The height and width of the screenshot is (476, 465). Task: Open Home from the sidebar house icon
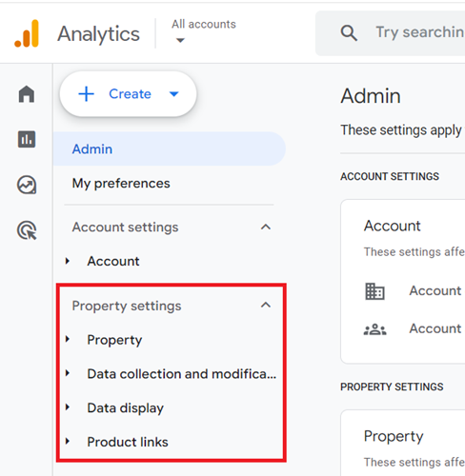pos(27,94)
